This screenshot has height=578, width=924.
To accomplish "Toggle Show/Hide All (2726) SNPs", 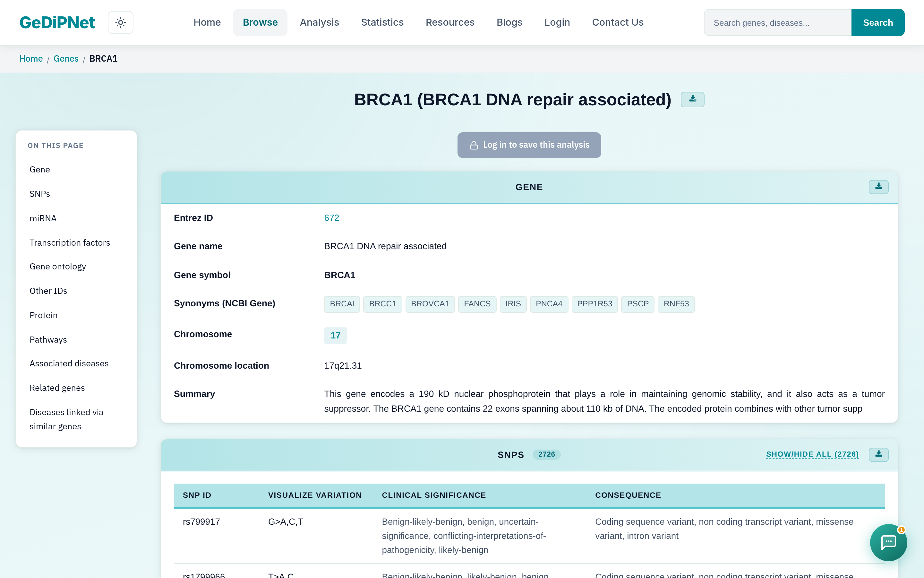I will [812, 454].
